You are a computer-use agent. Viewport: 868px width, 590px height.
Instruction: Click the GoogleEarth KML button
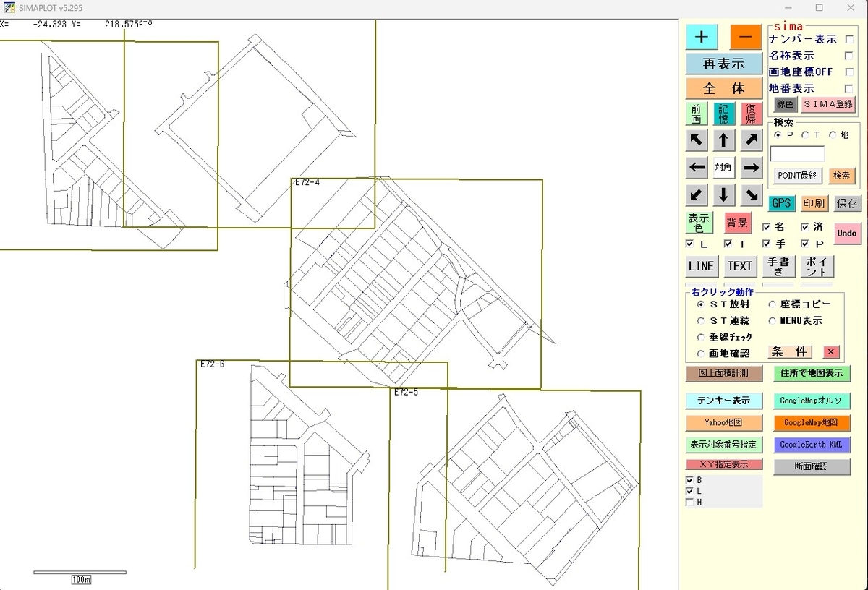coord(812,445)
